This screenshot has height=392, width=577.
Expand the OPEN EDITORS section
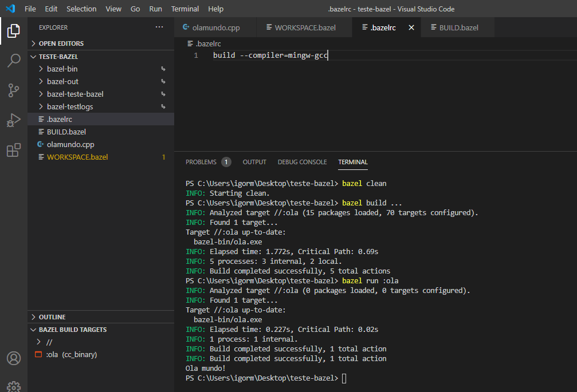(61, 43)
